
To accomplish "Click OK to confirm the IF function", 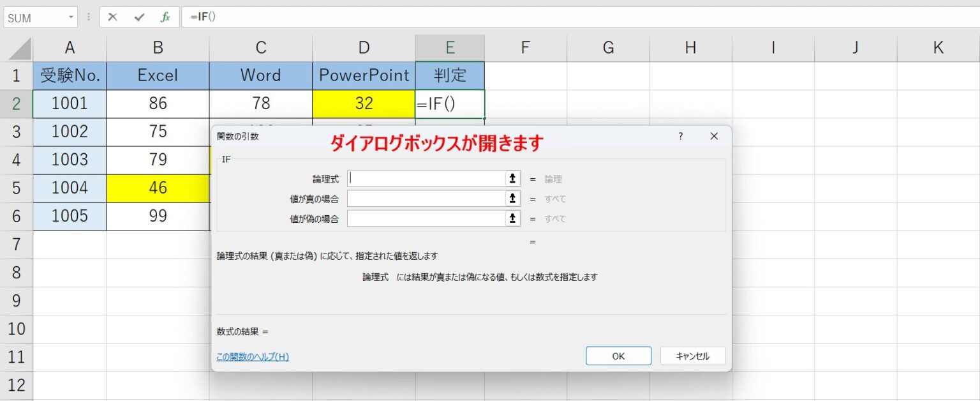I will [x=617, y=356].
